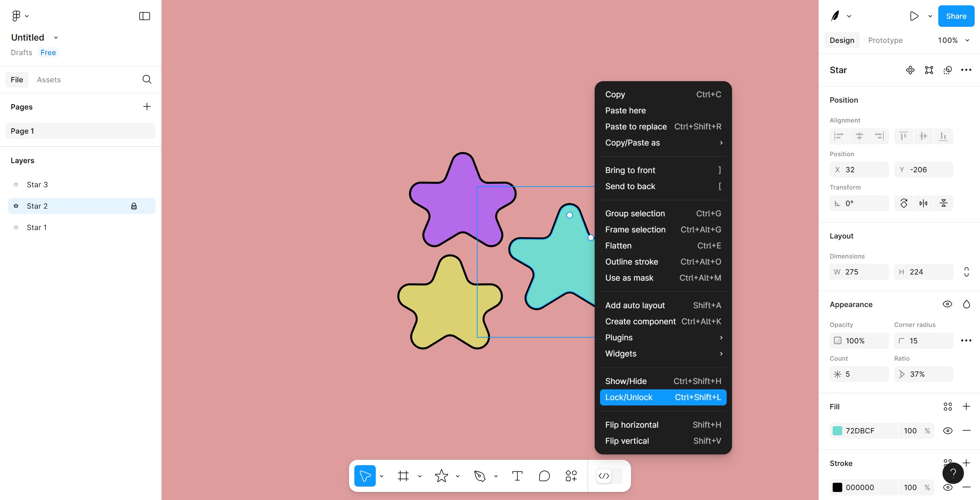
Task: Open the Actions components tool
Action: [571, 476]
